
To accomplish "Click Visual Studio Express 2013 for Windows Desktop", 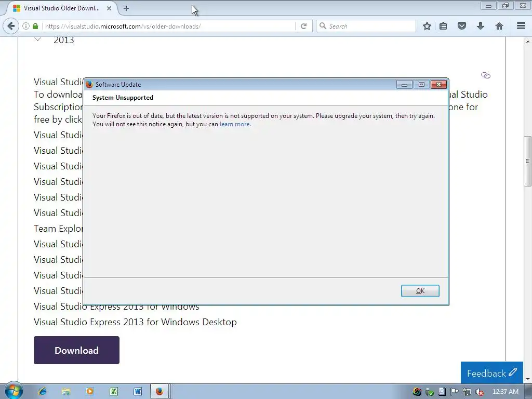I will point(135,322).
